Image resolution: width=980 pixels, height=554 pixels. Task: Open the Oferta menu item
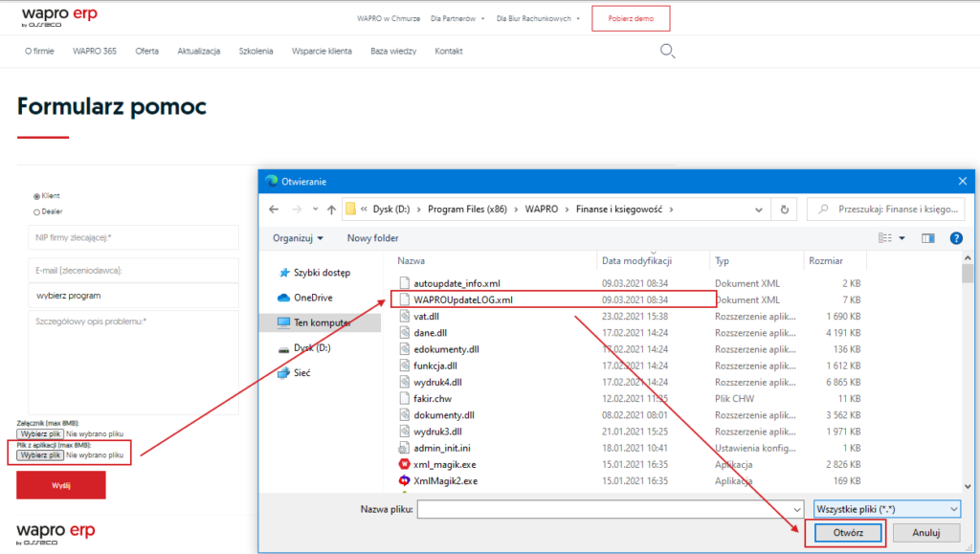[x=146, y=52]
